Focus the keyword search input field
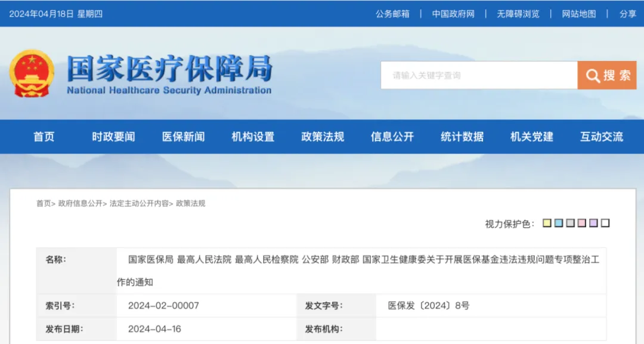The image size is (644, 344). coord(479,75)
